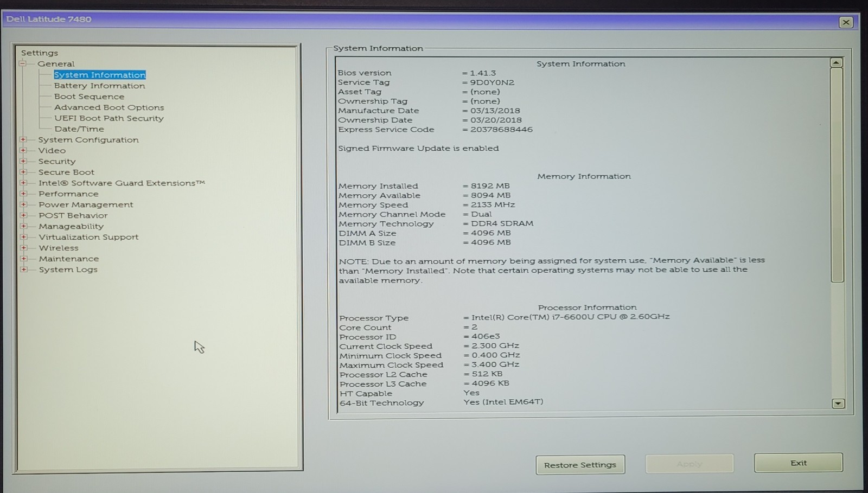Screen dimensions: 868x493
Task: Expand the System Configuration node
Action: click(23, 140)
